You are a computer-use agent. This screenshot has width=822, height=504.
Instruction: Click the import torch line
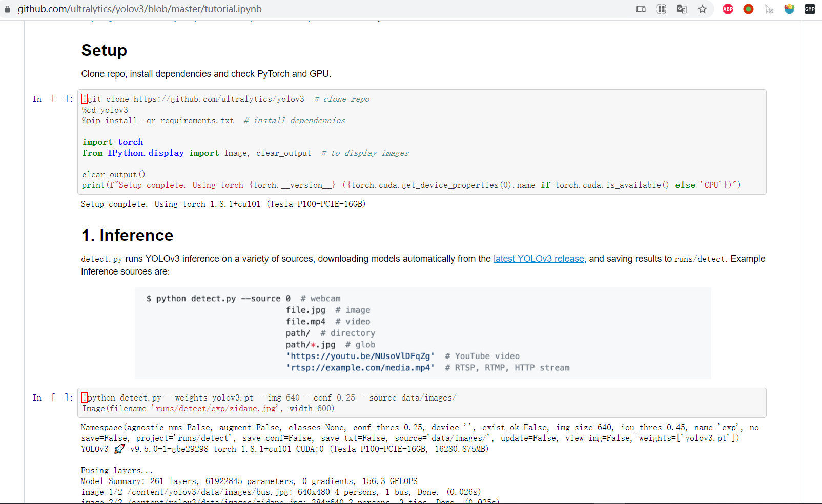pos(113,142)
